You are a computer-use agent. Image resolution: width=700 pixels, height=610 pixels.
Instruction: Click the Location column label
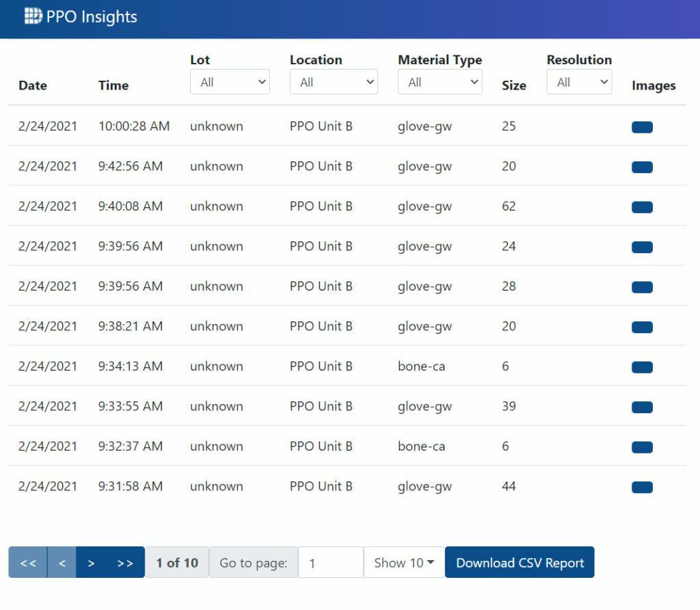click(316, 60)
